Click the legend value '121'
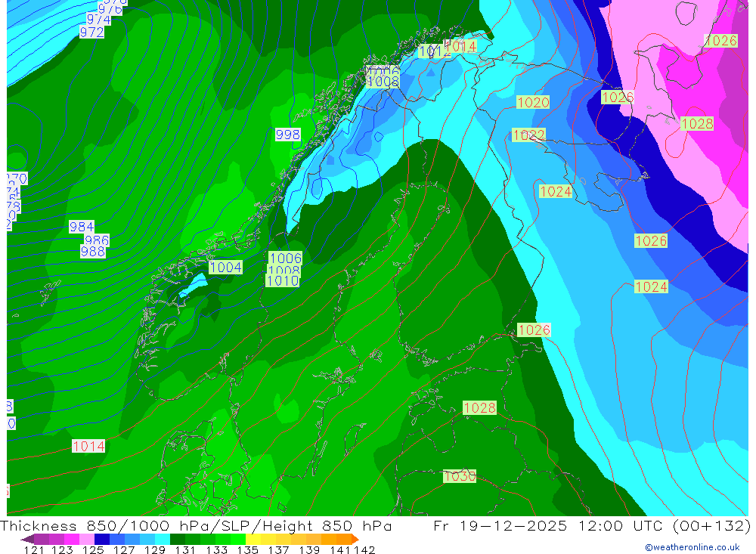 (x=33, y=549)
